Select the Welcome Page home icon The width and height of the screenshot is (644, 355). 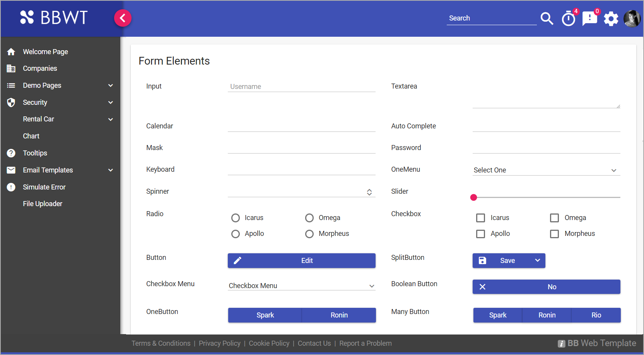(x=11, y=51)
